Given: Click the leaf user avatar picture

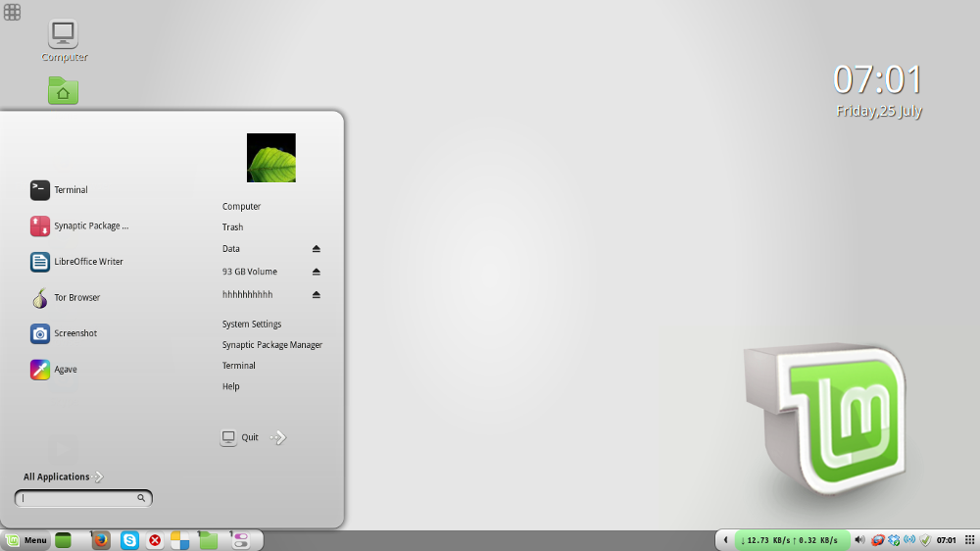Looking at the screenshot, I should (x=271, y=158).
